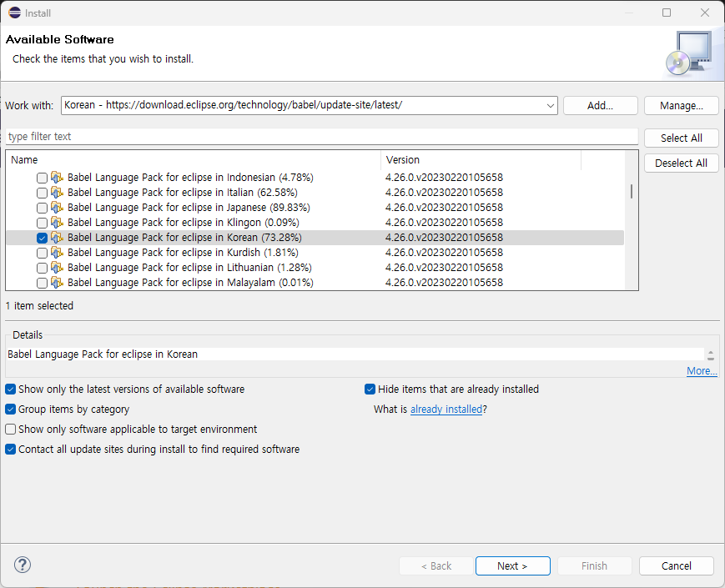The height and width of the screenshot is (588, 725).
Task: Check the Indonesian language pack checkbox
Action: (42, 178)
